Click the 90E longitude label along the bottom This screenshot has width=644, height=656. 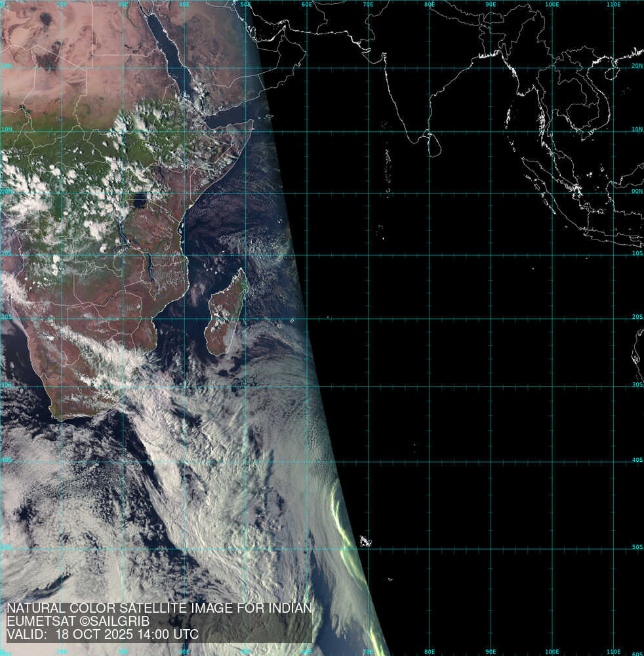click(x=490, y=651)
